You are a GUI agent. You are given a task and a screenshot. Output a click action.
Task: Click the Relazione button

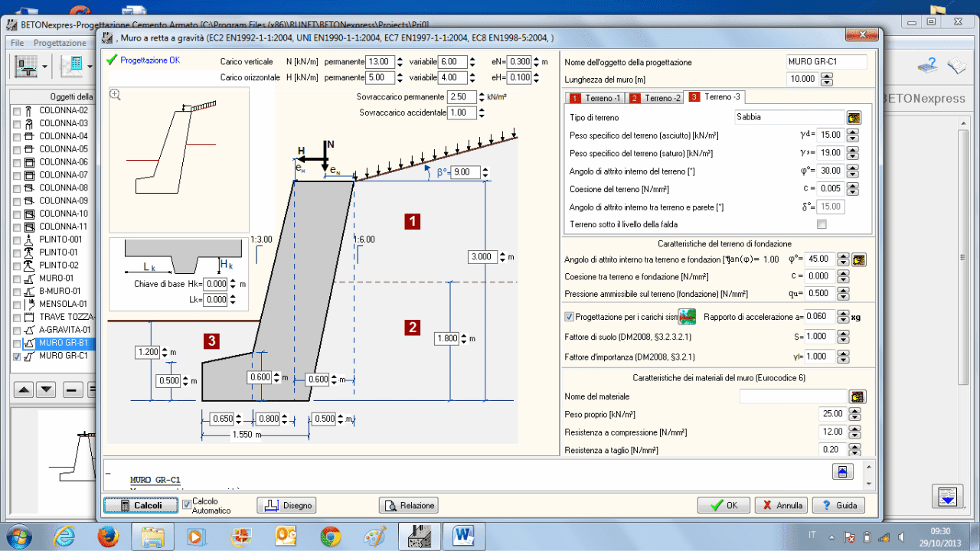(408, 505)
